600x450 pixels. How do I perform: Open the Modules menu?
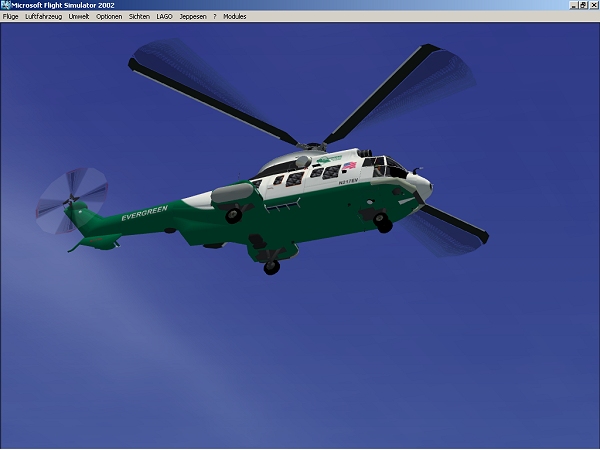coord(234,17)
